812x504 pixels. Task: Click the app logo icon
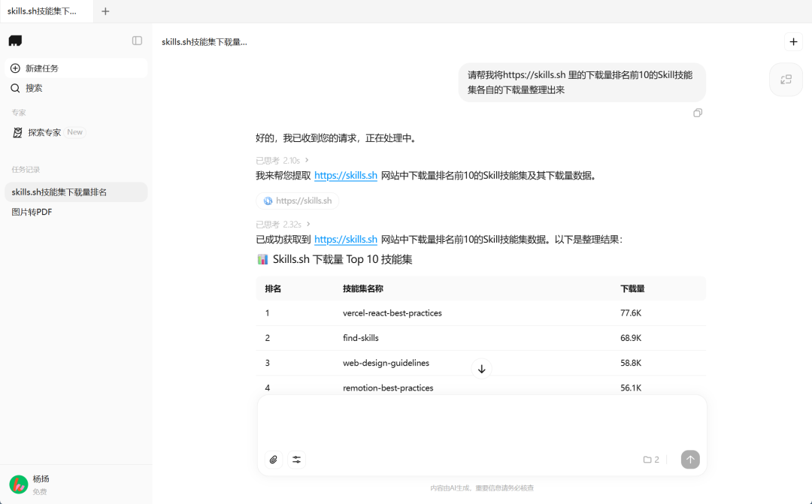coord(16,41)
